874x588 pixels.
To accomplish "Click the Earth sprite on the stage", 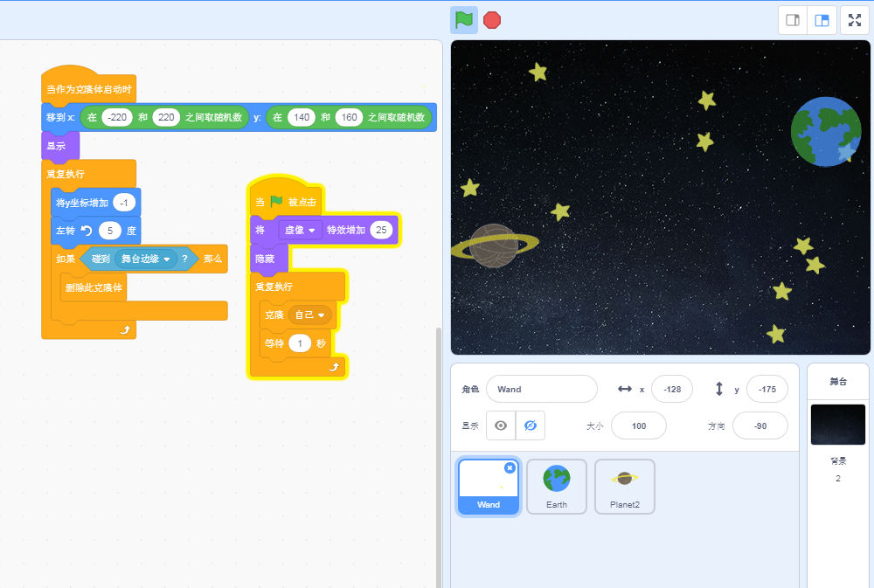I will 826,132.
